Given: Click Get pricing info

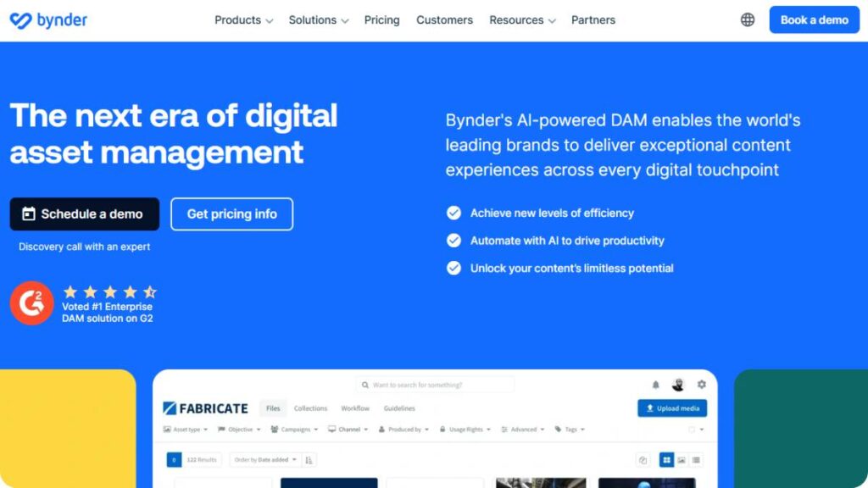Looking at the screenshot, I should 232,214.
